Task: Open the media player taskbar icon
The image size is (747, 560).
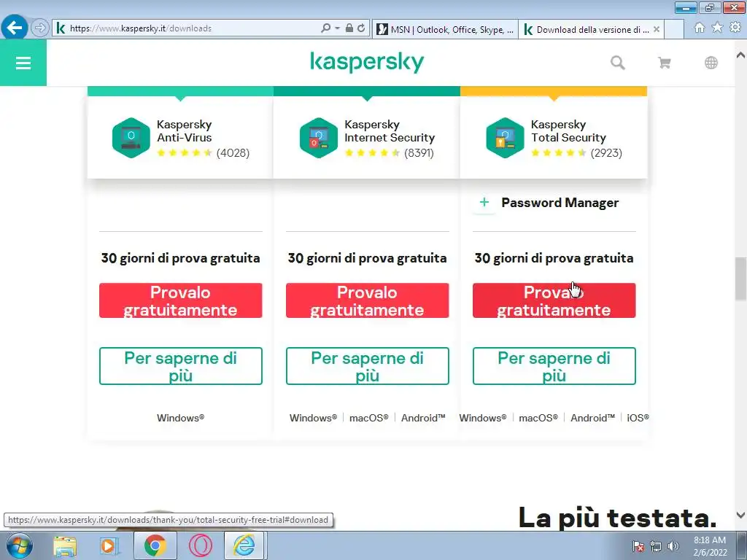Action: pos(108,545)
